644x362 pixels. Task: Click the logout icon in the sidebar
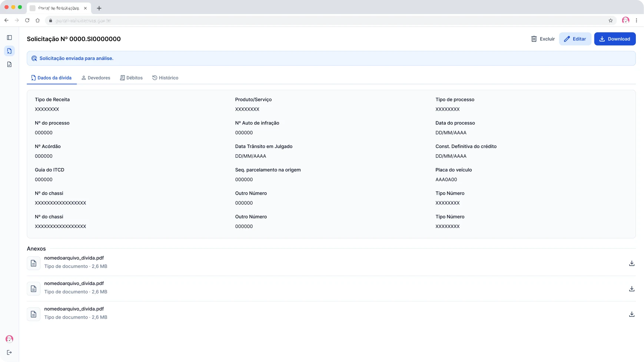[x=9, y=352]
